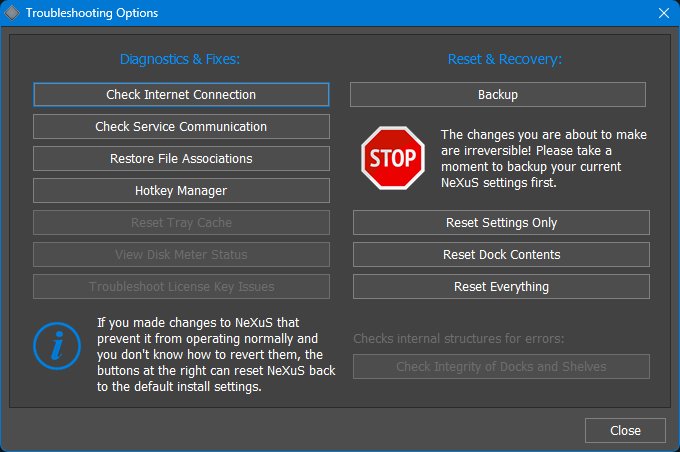Click the 'Checks internal structures for errors' label
This screenshot has width=680, height=452.
click(x=459, y=338)
